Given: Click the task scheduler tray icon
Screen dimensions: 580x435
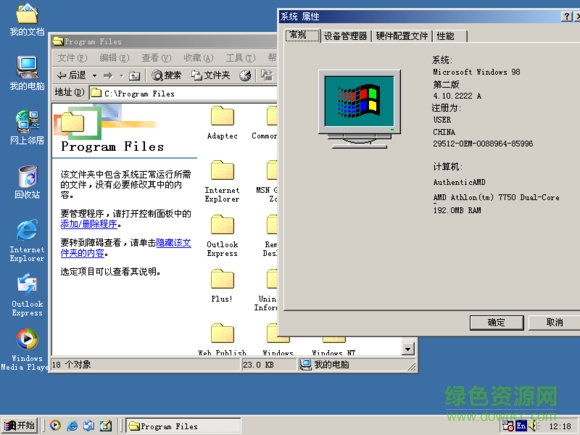Looking at the screenshot, I should (x=509, y=426).
